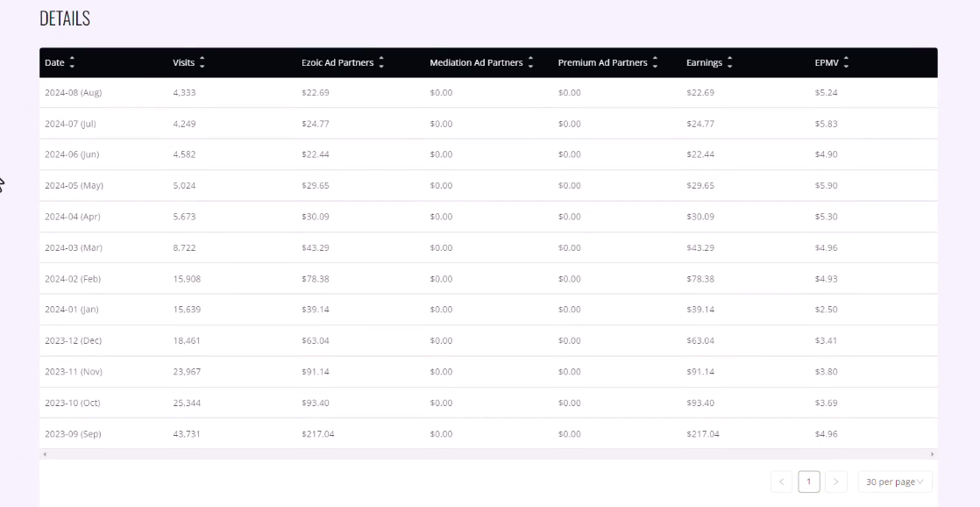Viewport: 980px width, 507px height.
Task: Go to previous page arrow
Action: 782,482
